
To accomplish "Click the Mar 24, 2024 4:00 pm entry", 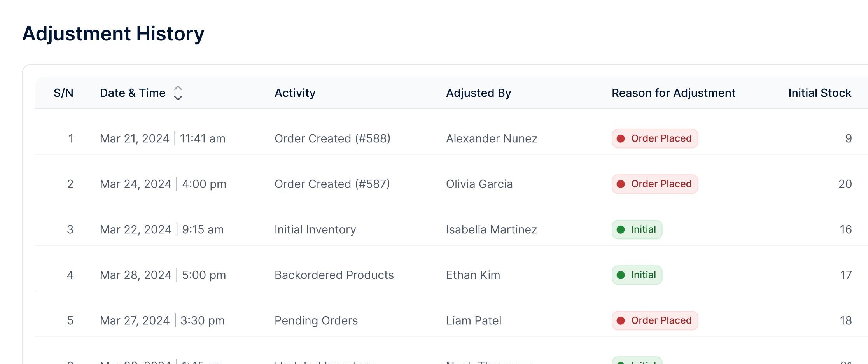I will pos(163,184).
